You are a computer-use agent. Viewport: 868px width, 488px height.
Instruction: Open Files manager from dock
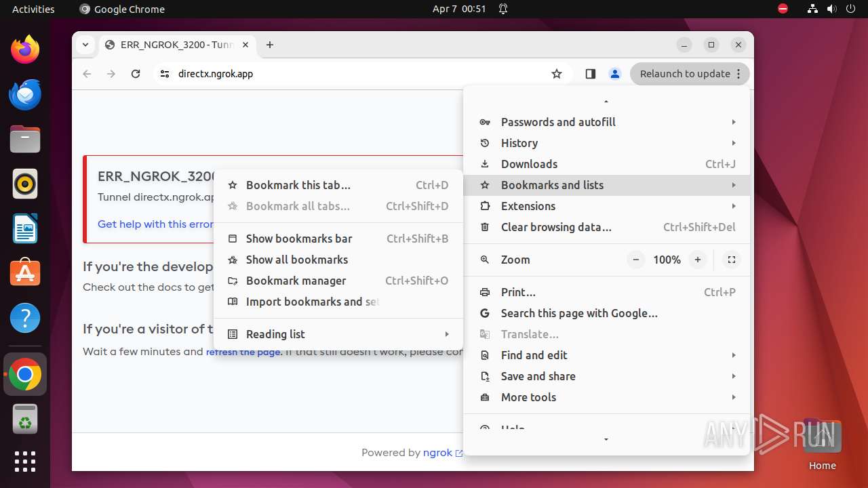(25, 139)
